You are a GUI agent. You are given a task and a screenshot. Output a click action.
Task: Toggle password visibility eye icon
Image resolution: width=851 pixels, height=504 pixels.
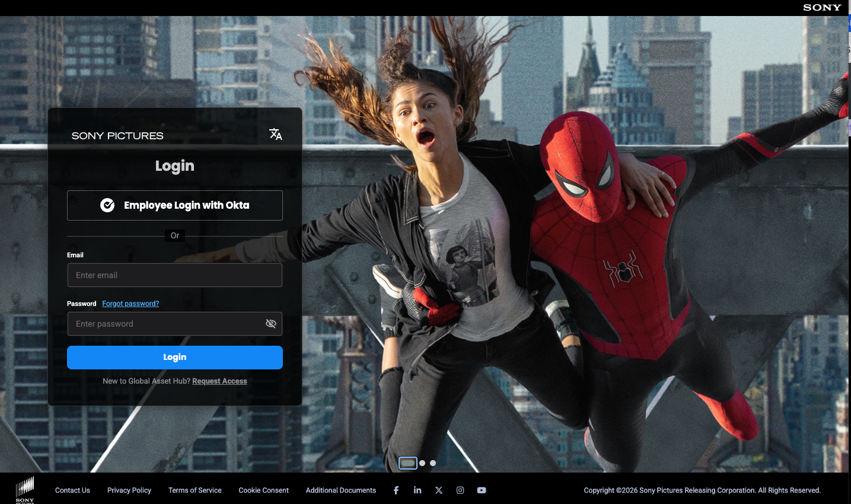pyautogui.click(x=271, y=324)
